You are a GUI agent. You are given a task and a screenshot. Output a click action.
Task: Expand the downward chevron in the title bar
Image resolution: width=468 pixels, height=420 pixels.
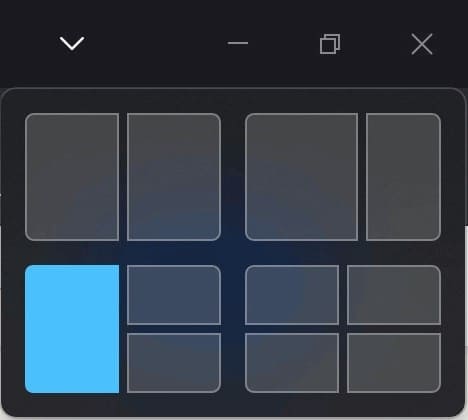coord(72,43)
